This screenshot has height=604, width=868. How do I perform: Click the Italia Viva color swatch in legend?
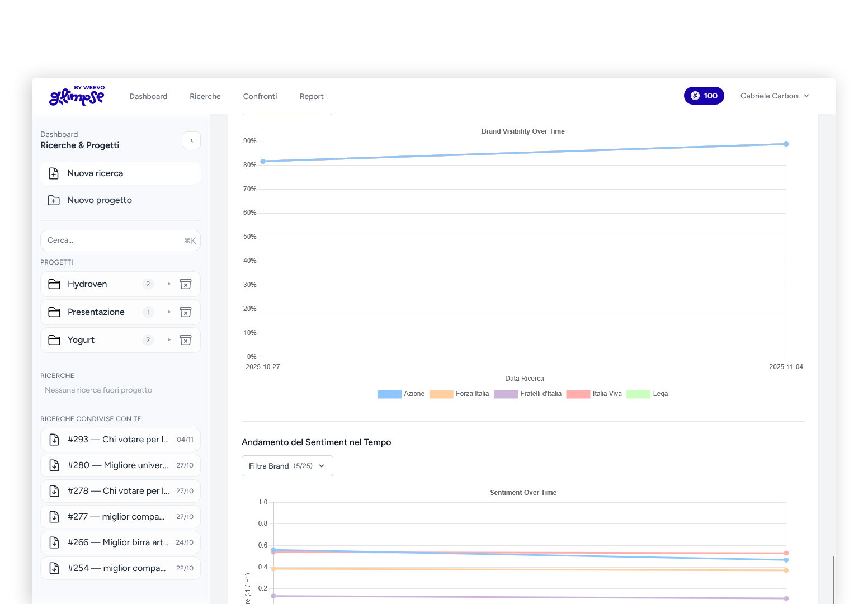pos(578,394)
